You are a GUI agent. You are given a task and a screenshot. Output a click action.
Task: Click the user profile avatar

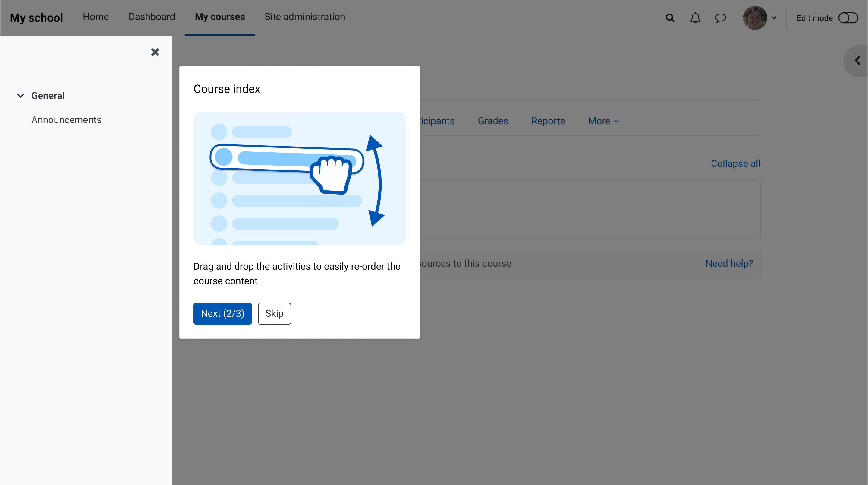pyautogui.click(x=755, y=18)
